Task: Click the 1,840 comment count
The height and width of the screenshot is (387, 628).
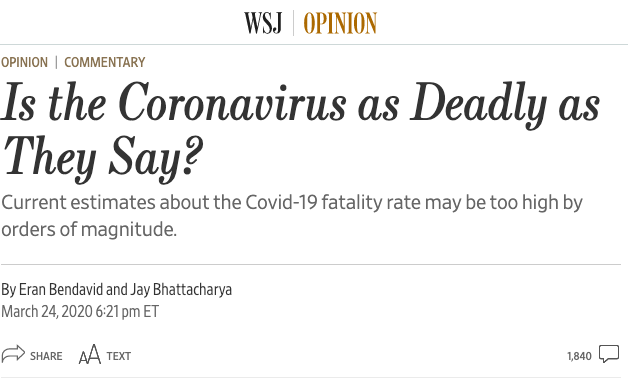Action: [579, 356]
